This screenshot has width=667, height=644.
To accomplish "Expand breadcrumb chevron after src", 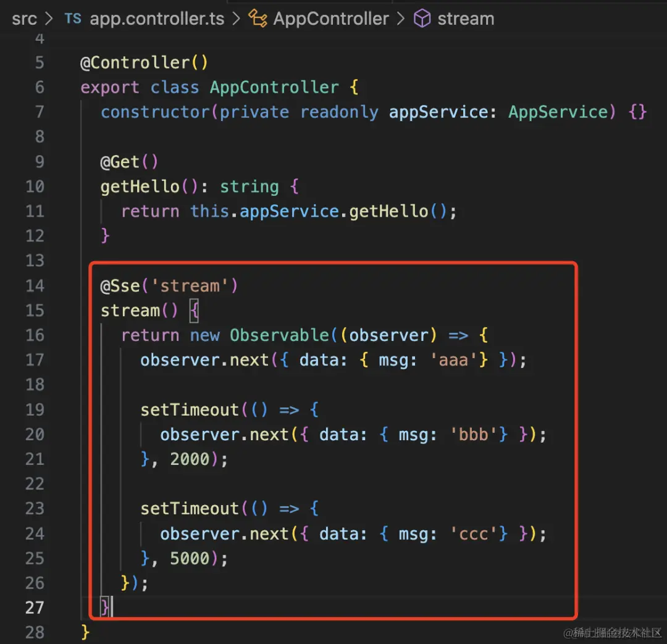I will [49, 19].
